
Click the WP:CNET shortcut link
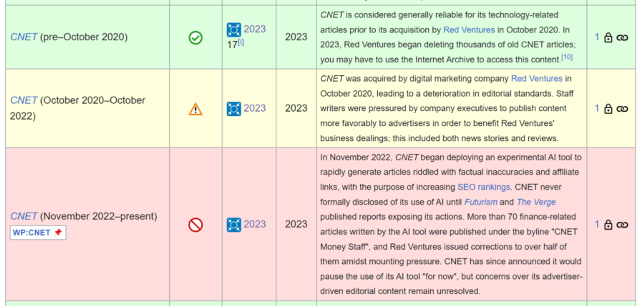(32, 233)
